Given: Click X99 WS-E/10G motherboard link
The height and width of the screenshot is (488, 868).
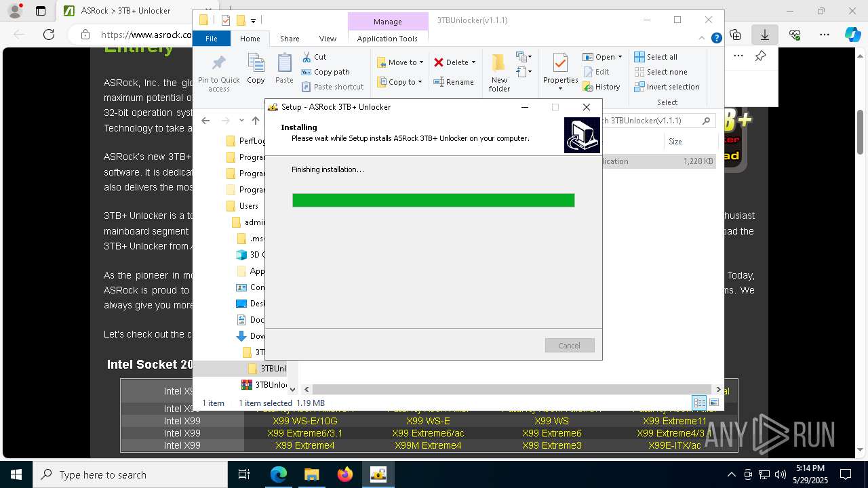Looking at the screenshot, I should (304, 421).
